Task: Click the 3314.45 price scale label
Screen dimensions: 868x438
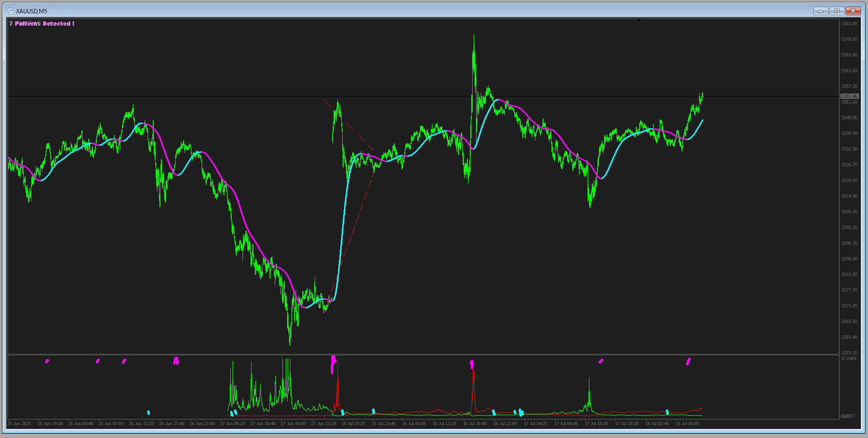Action: [849, 196]
